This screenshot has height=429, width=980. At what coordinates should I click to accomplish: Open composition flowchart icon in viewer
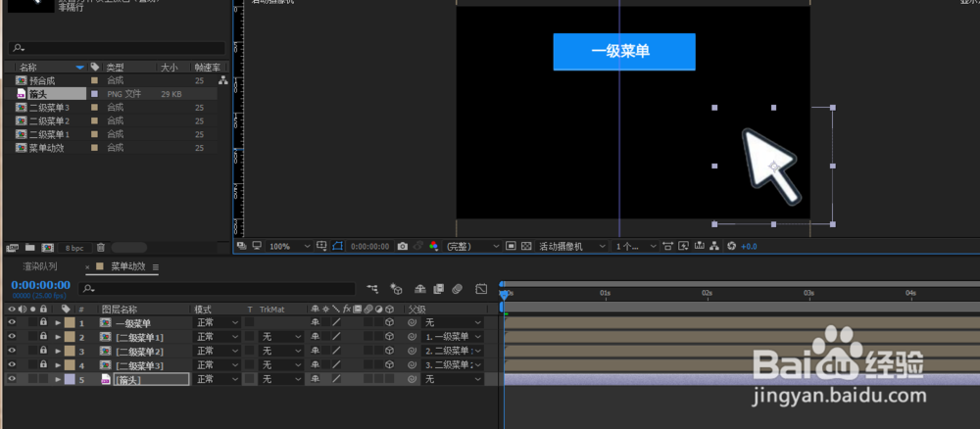(713, 247)
